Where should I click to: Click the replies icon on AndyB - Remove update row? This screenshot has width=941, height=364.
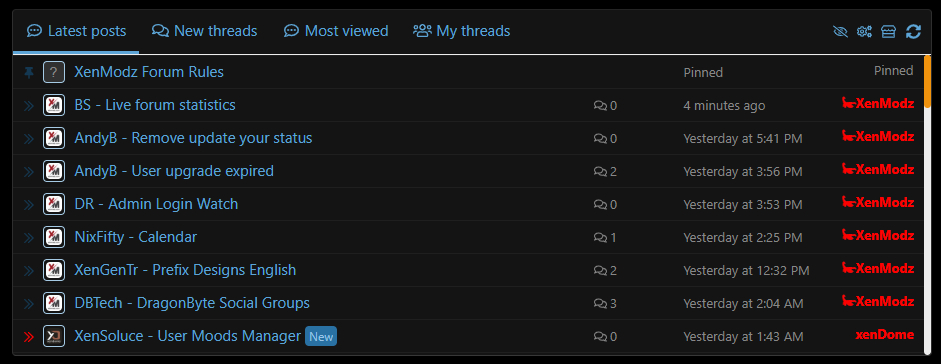(600, 139)
